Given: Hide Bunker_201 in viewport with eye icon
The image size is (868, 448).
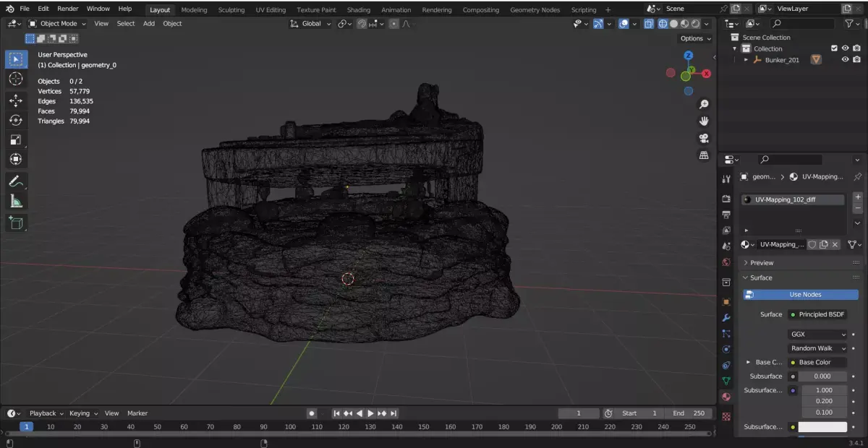Looking at the screenshot, I should [845, 60].
